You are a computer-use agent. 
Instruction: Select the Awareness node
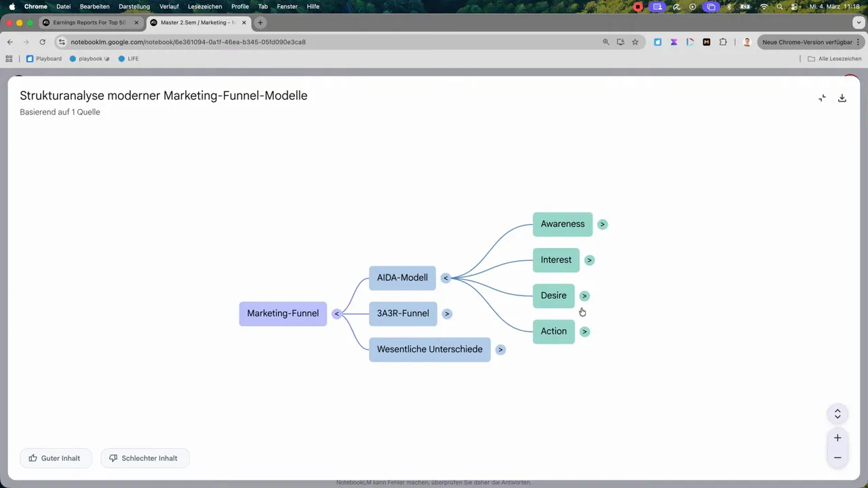[563, 224]
